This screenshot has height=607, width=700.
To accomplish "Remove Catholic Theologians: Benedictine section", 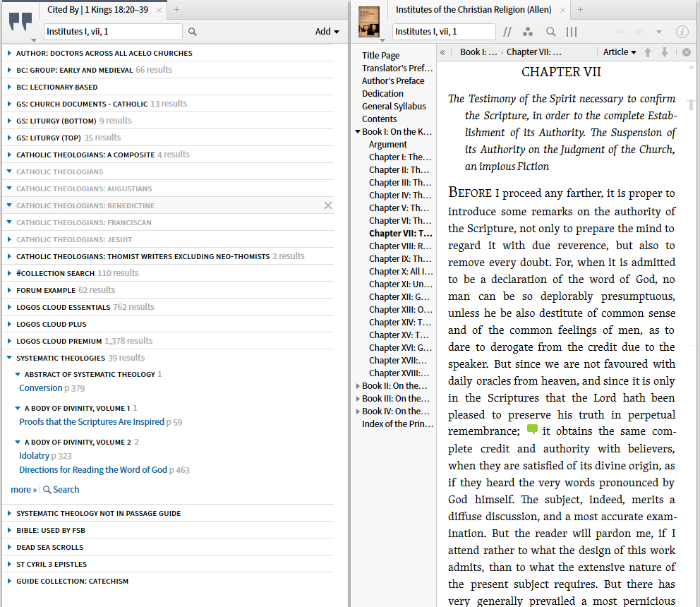I will 328,205.
